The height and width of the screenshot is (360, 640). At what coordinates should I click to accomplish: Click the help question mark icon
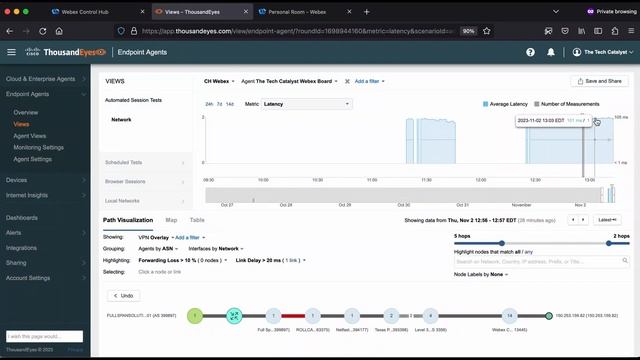click(530, 52)
